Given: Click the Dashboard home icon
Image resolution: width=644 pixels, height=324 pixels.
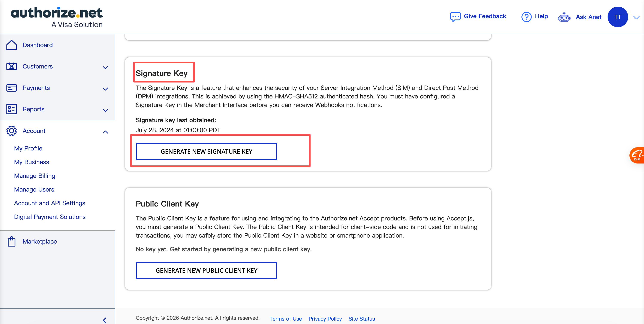Looking at the screenshot, I should [x=12, y=45].
